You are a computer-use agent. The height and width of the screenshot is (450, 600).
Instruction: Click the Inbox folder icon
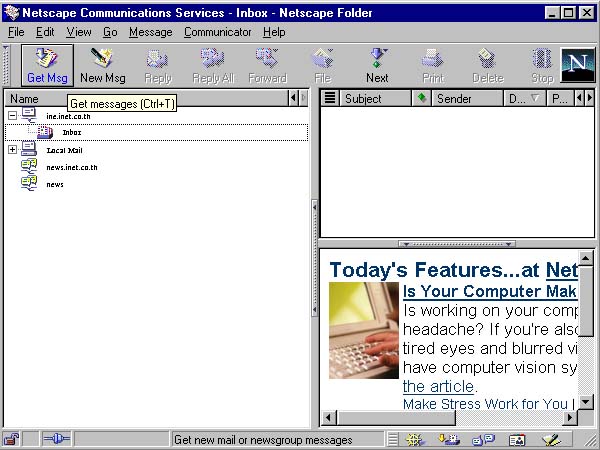pos(45,132)
